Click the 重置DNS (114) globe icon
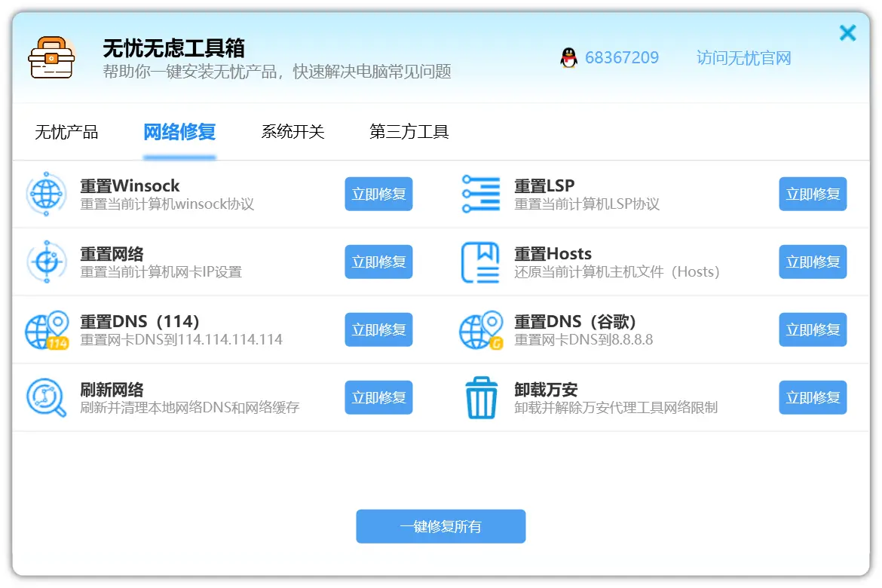This screenshot has height=588, width=882. pyautogui.click(x=47, y=330)
